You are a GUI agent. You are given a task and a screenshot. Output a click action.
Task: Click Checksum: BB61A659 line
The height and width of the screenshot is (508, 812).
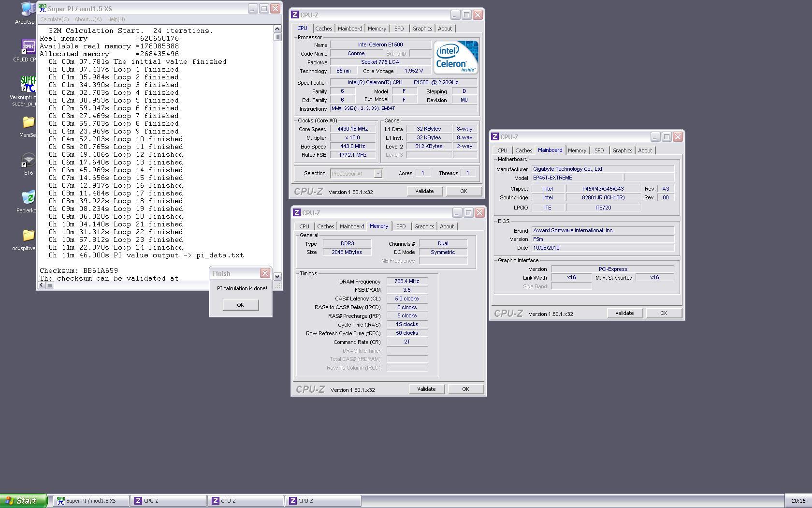coord(79,270)
